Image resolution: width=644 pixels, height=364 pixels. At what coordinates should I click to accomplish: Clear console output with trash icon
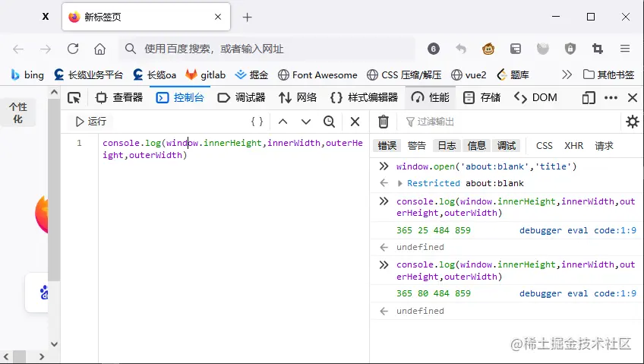[x=384, y=122]
